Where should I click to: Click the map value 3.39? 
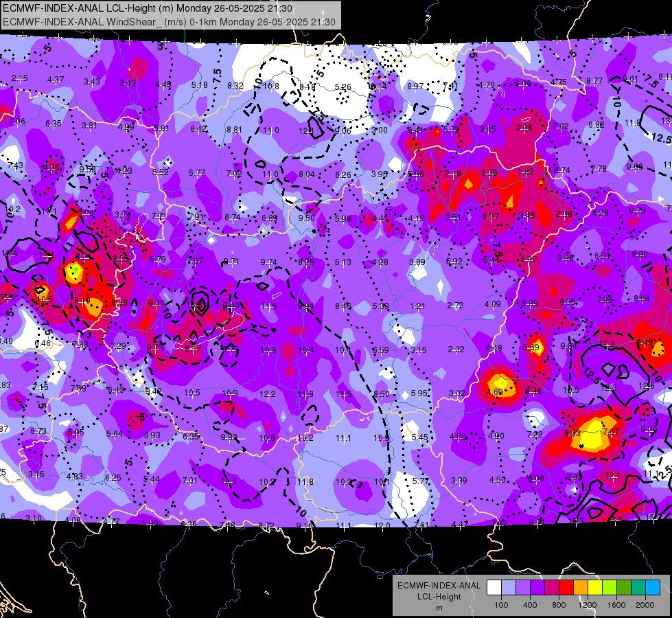click(x=459, y=481)
